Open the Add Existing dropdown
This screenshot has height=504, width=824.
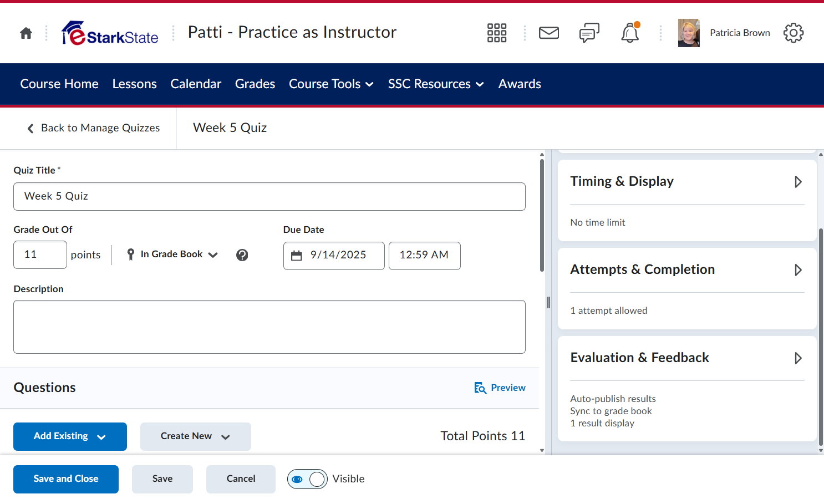point(70,437)
